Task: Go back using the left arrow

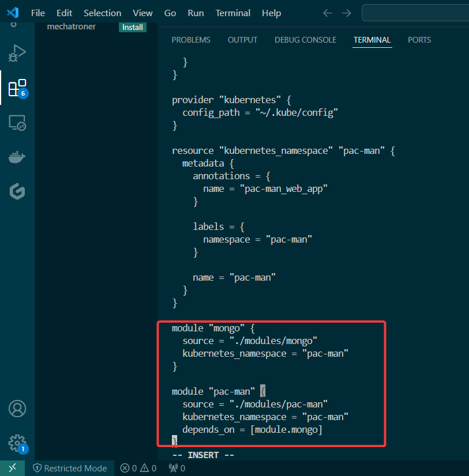Action: tap(328, 13)
